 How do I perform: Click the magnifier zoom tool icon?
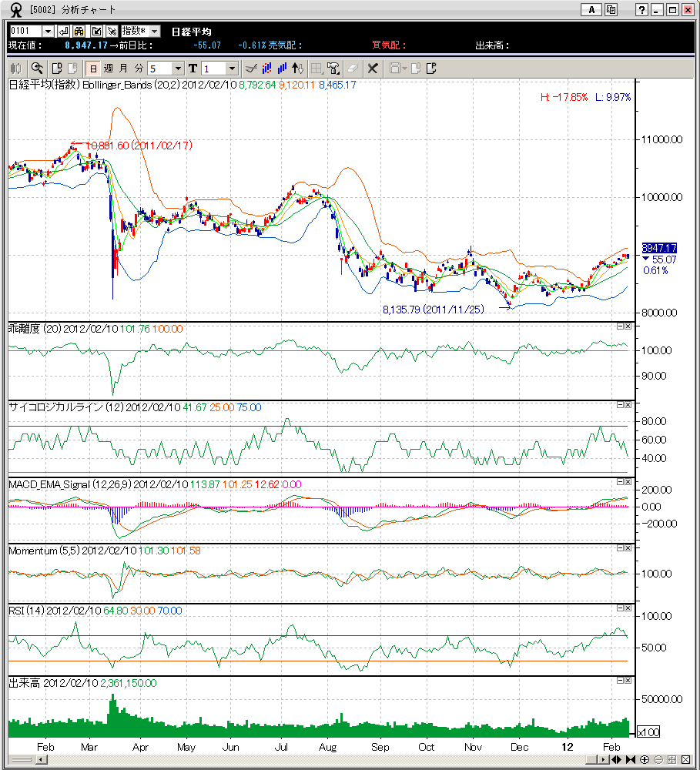pos(37,68)
